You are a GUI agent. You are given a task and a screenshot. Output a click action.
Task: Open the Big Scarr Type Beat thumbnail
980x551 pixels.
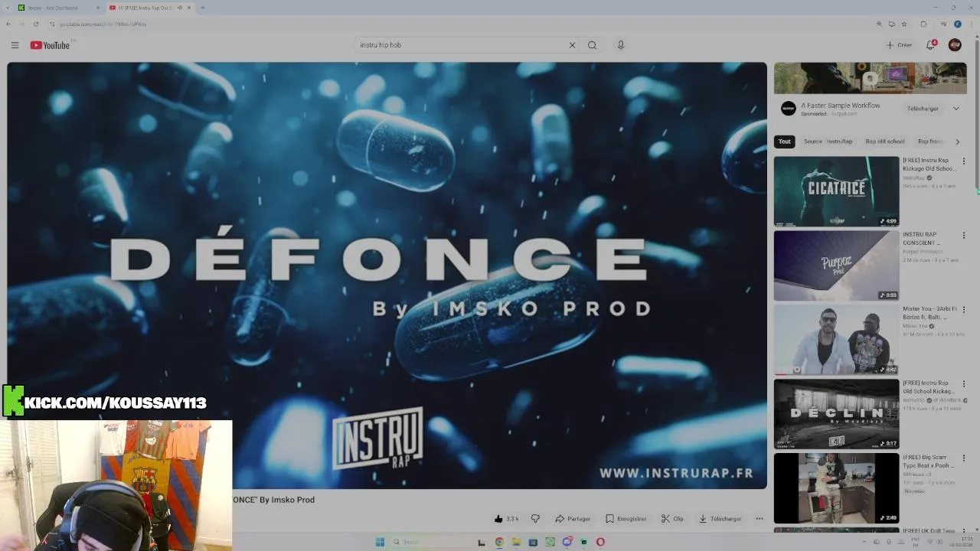836,488
